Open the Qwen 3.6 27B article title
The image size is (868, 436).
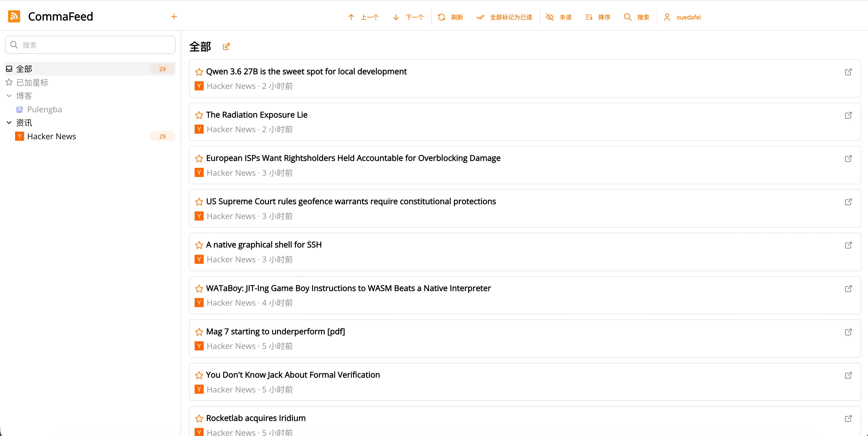click(x=306, y=71)
